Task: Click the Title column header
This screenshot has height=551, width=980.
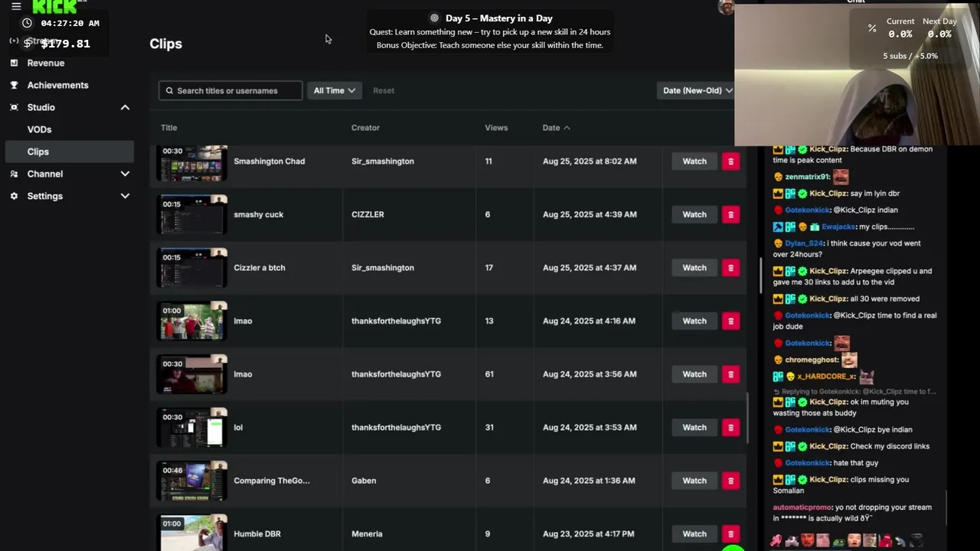Action: click(168, 128)
